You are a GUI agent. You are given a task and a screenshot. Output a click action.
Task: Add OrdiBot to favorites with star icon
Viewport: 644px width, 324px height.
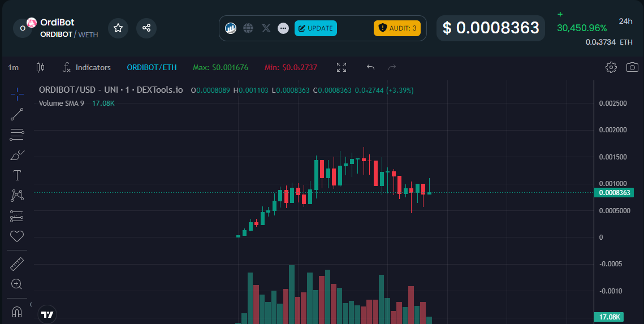pyautogui.click(x=118, y=28)
